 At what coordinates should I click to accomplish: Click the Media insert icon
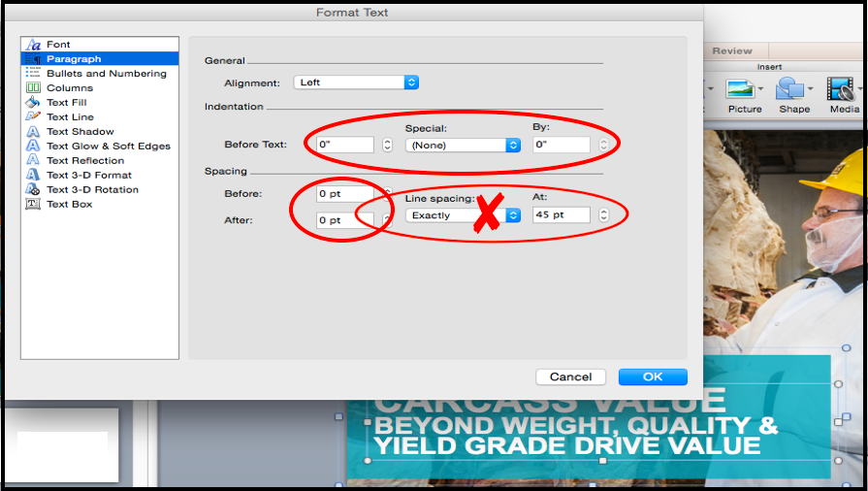click(x=842, y=90)
